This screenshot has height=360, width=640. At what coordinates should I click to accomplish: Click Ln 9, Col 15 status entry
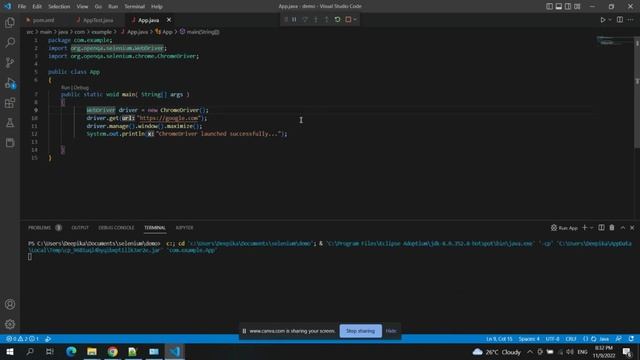click(x=499, y=339)
